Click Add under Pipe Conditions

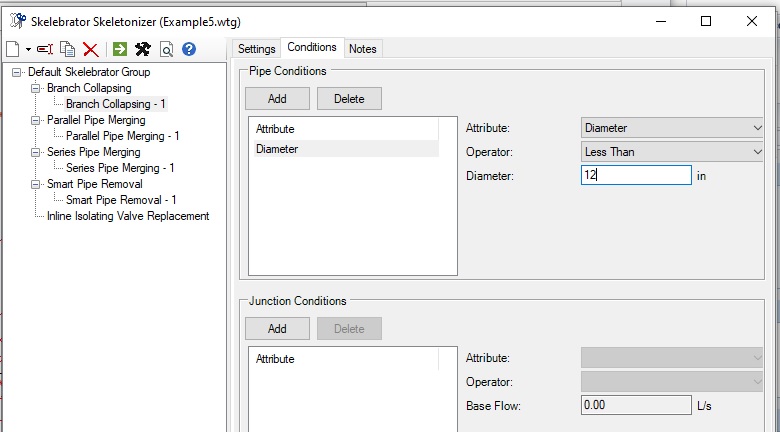point(277,99)
